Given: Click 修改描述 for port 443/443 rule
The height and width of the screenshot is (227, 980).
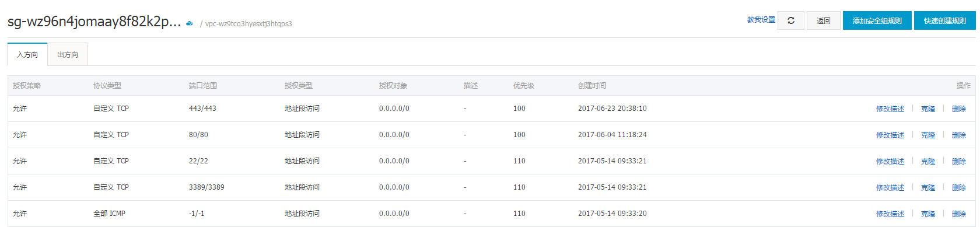Looking at the screenshot, I should tap(890, 109).
